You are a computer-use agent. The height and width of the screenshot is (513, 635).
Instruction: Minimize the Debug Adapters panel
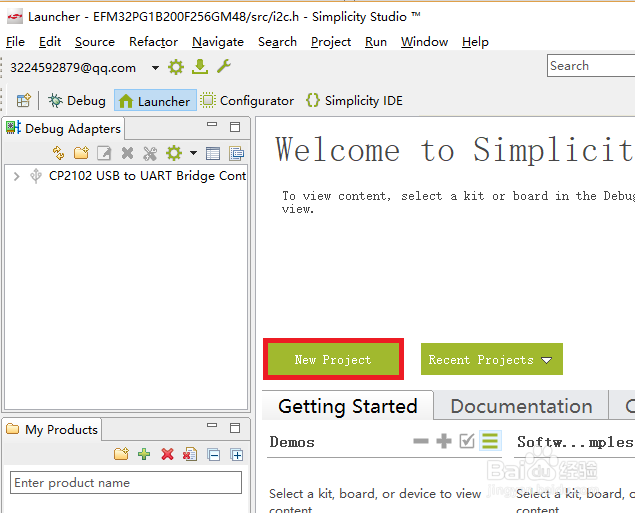click(x=212, y=125)
